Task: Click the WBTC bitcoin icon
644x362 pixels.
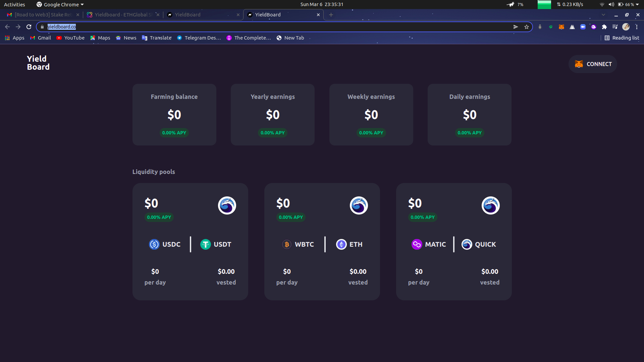Action: (286, 244)
